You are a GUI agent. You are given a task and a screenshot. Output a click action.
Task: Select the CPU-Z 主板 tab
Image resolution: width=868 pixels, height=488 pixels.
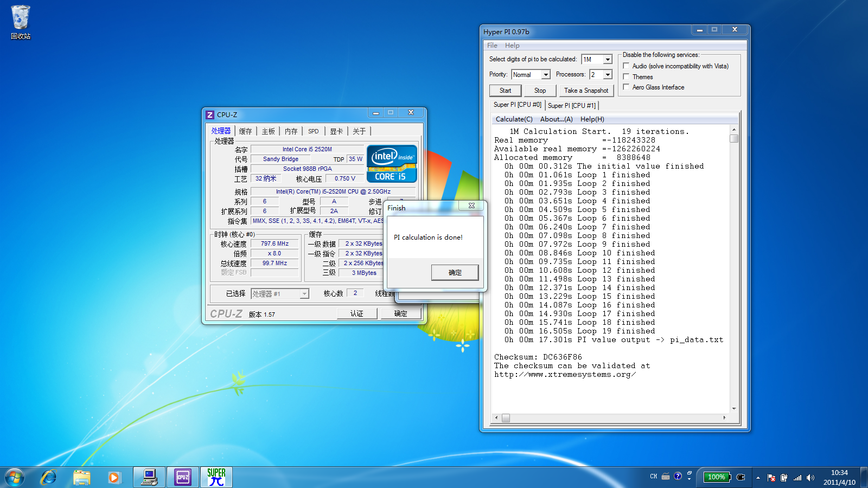tap(268, 131)
